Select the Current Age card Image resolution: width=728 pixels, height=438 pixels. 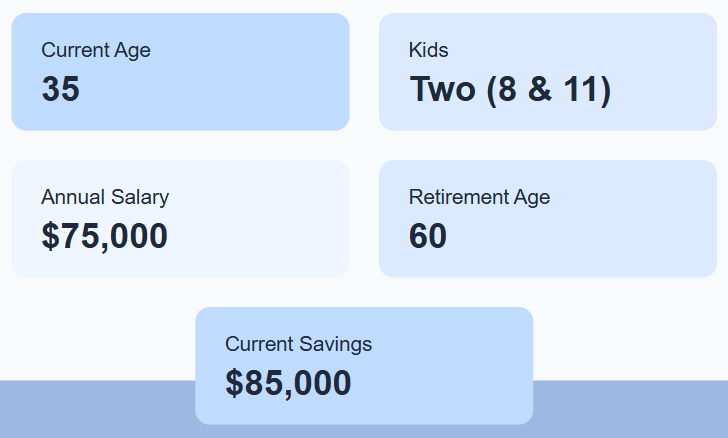(x=181, y=72)
